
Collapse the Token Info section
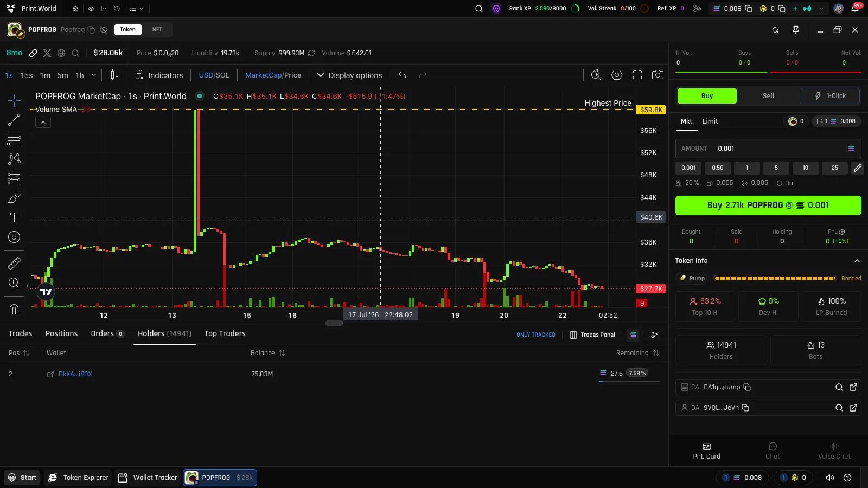(857, 261)
